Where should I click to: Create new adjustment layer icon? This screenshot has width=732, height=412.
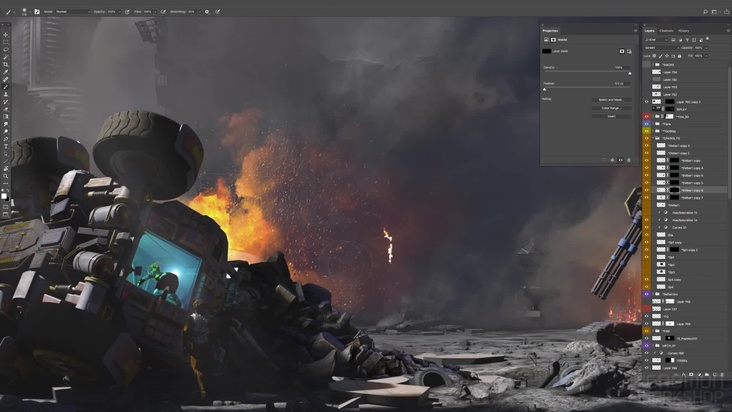[699, 375]
